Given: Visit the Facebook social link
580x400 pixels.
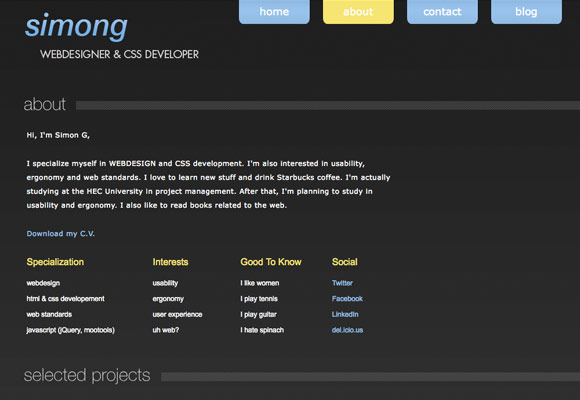Looking at the screenshot, I should point(347,299).
